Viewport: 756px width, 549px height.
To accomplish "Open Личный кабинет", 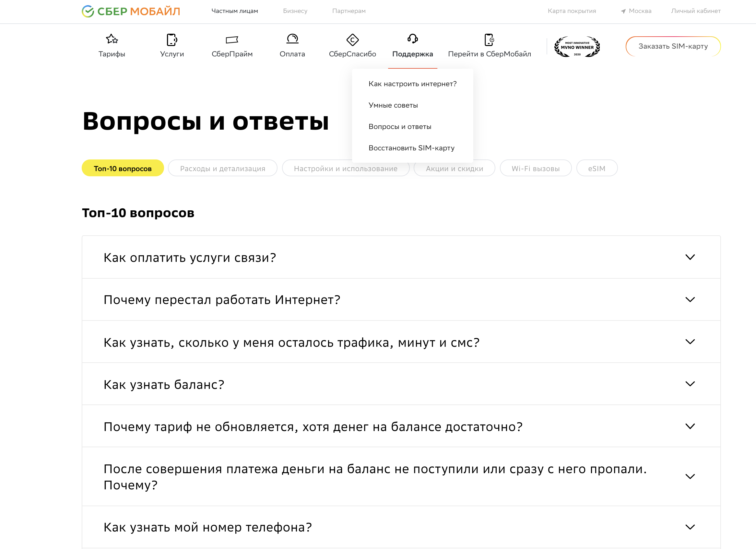I will tap(696, 11).
